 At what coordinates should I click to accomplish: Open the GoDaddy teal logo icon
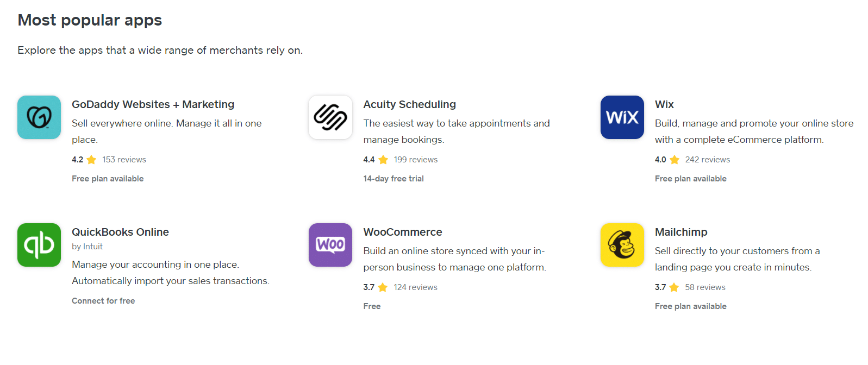[39, 117]
